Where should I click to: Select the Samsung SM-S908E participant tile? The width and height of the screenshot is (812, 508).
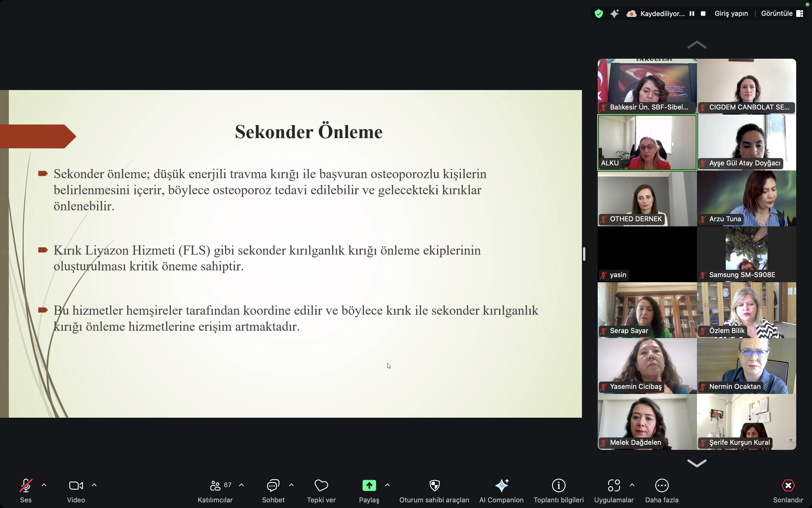[747, 254]
